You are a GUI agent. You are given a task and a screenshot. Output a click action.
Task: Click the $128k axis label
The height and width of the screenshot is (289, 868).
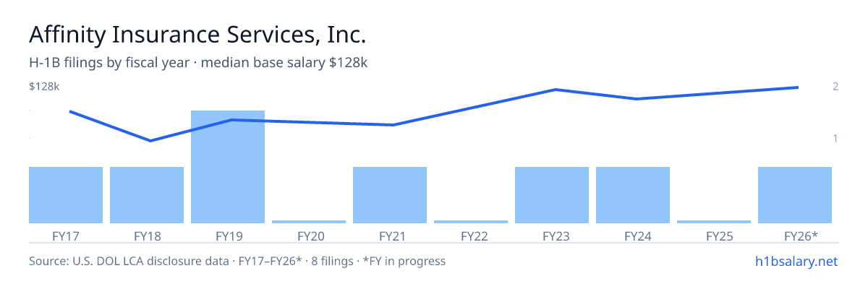pos(44,87)
